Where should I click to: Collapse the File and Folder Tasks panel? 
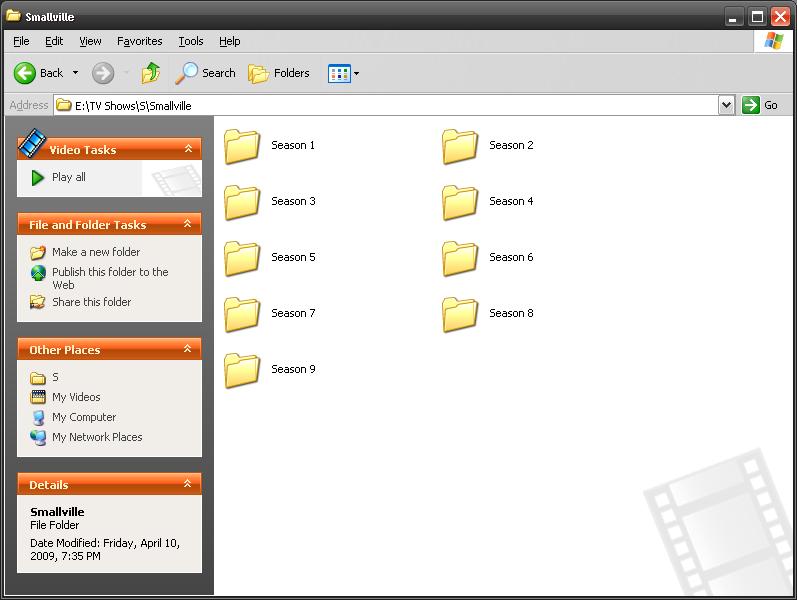(188, 224)
